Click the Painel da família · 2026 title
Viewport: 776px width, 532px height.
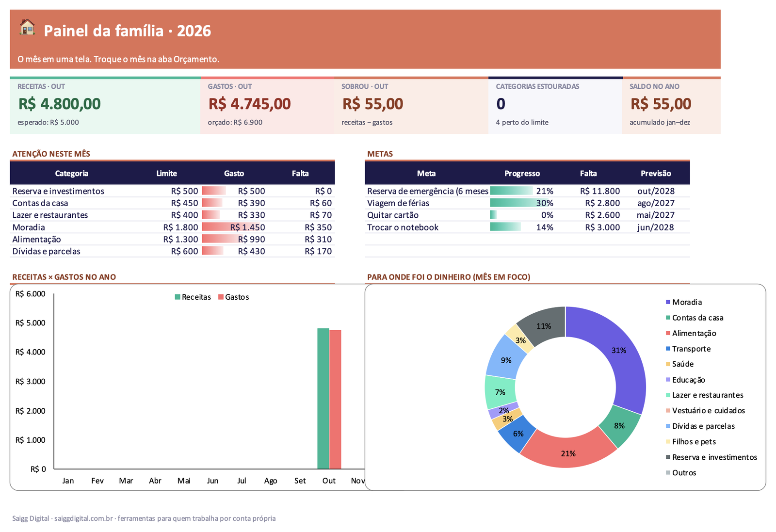pos(128,31)
